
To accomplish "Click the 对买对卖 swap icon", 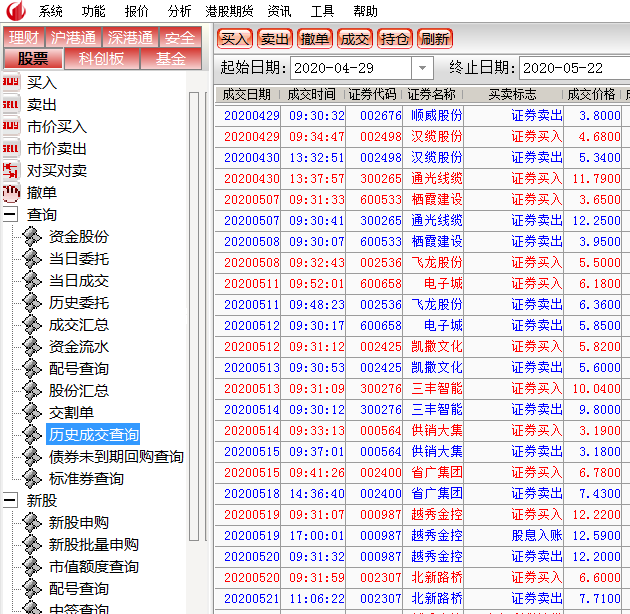I will [x=11, y=170].
